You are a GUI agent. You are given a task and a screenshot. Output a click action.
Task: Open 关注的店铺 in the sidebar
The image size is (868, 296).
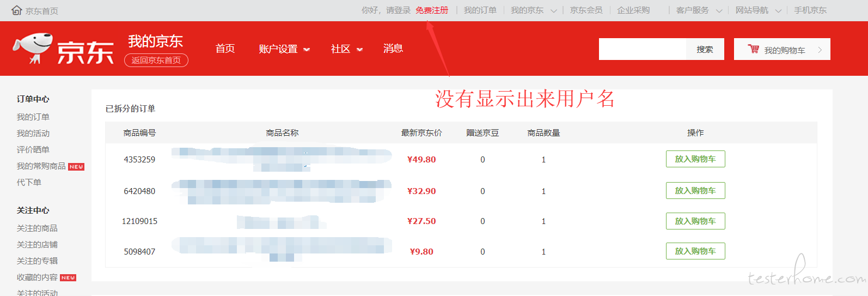tap(37, 245)
